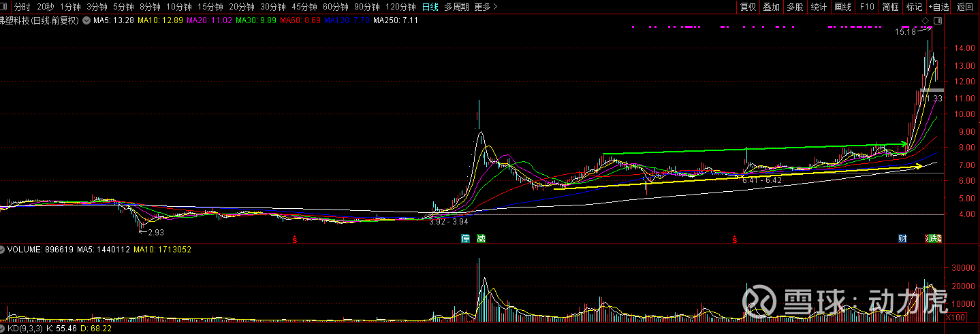This screenshot has height=334, width=980.
Task: Click the MA10: 12.89 indicator label
Action: 161,20
